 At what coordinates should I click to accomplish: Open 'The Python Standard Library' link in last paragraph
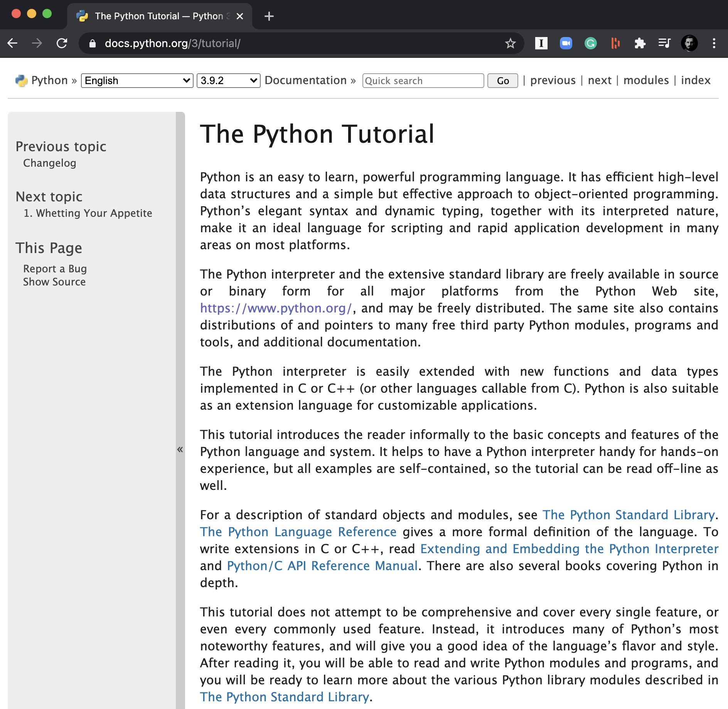coord(285,697)
